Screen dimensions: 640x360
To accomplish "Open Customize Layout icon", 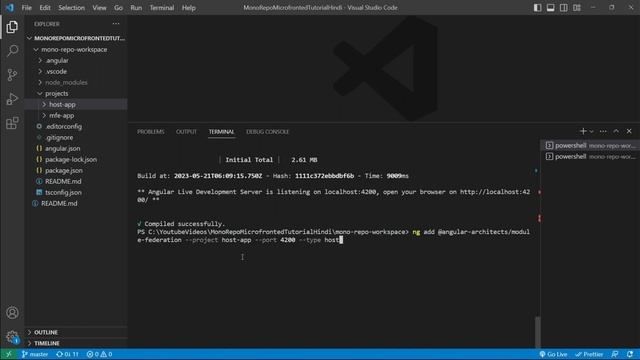I will click(x=577, y=8).
